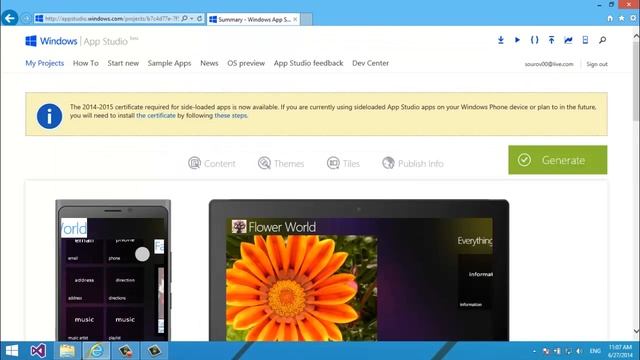The width and height of the screenshot is (640, 360).
Task: Refresh the page in address bar
Action: [x=200, y=18]
